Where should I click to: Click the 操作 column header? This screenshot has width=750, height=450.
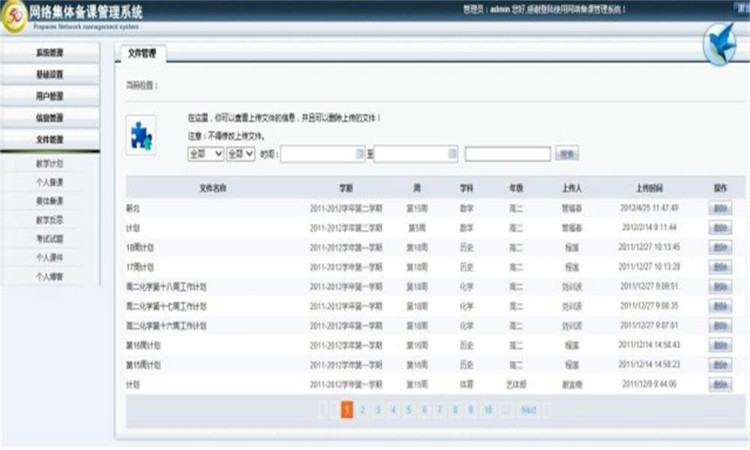click(x=720, y=188)
